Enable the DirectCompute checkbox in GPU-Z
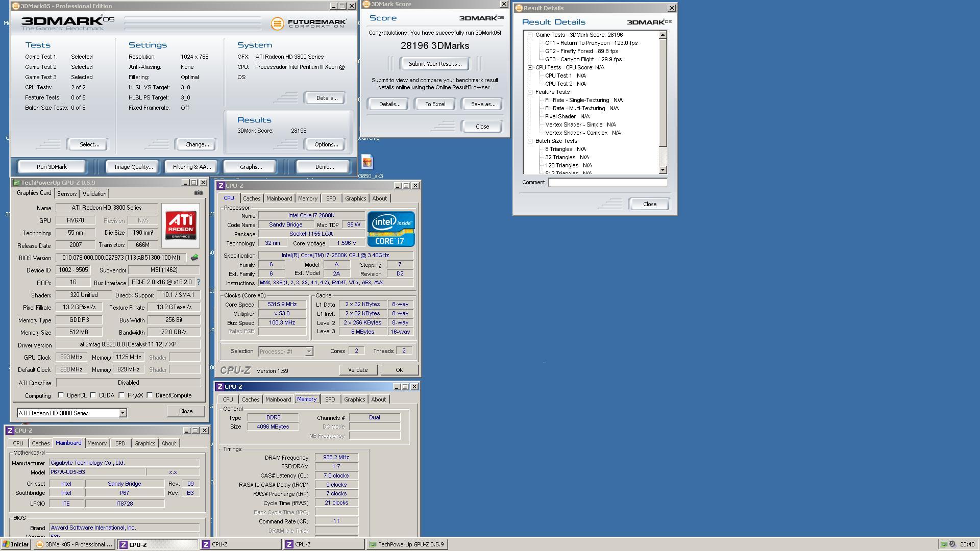Image resolution: width=980 pixels, height=551 pixels. click(150, 395)
